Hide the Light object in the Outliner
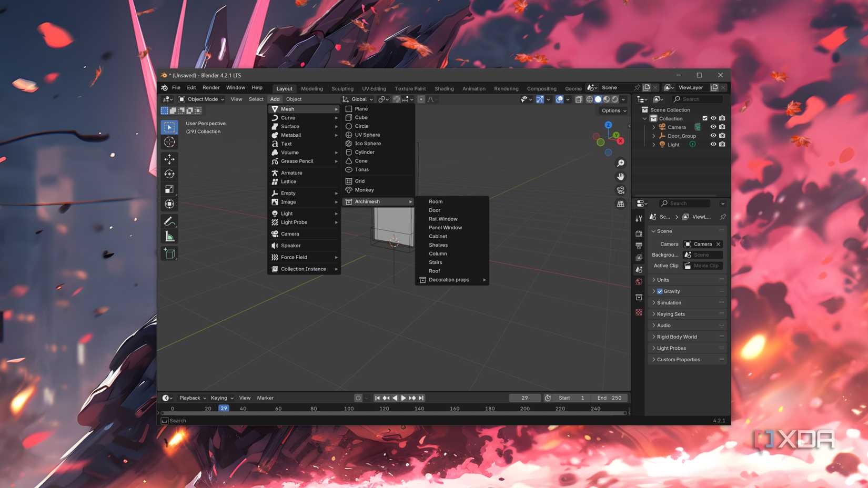This screenshot has height=488, width=868. 713,144
